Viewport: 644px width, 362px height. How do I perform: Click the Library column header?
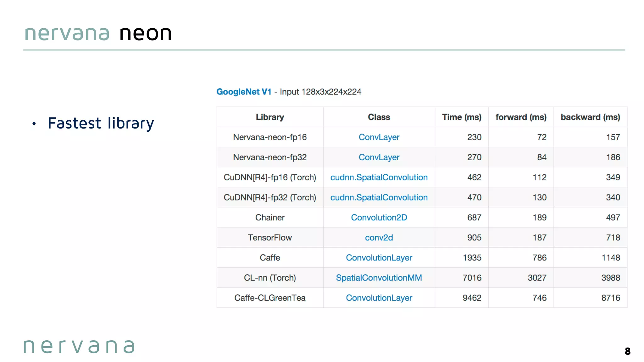(x=270, y=117)
